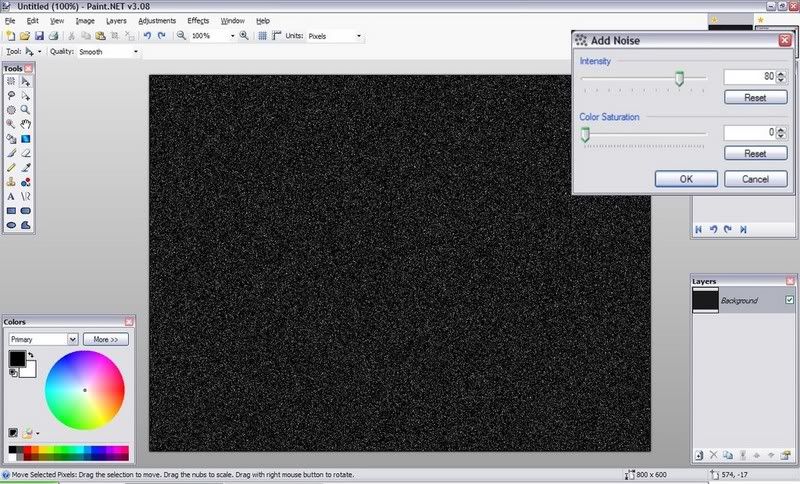Open the Effects menu
800x484 pixels.
pos(198,21)
